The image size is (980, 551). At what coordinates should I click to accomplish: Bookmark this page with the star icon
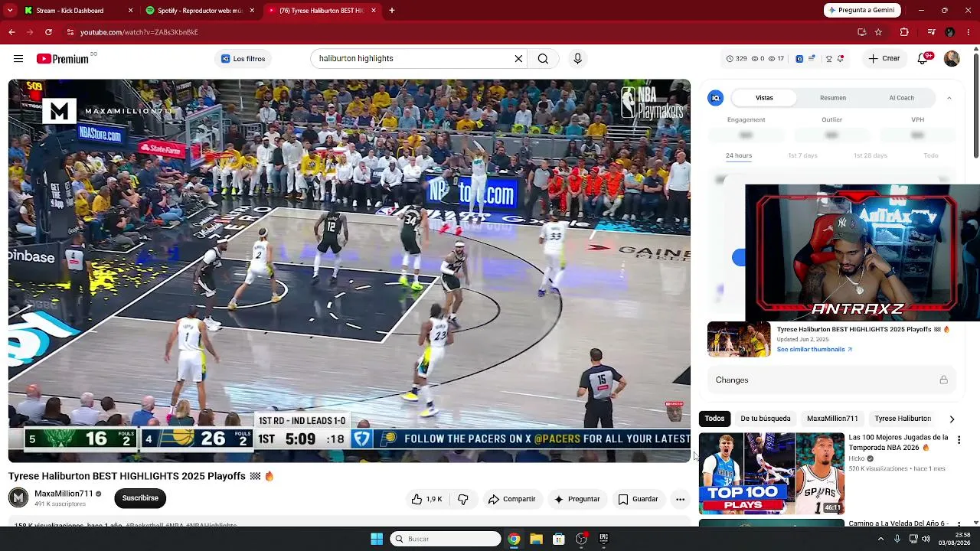(x=878, y=32)
